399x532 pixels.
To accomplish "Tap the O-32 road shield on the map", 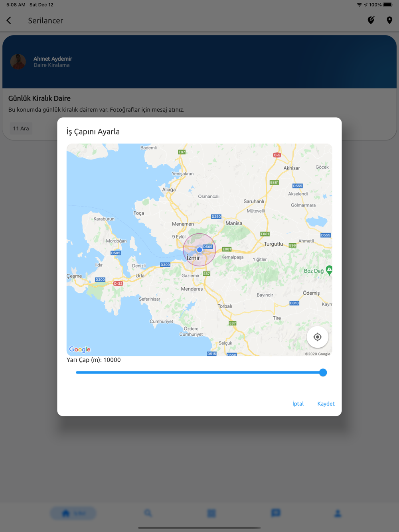I will pos(118,284).
